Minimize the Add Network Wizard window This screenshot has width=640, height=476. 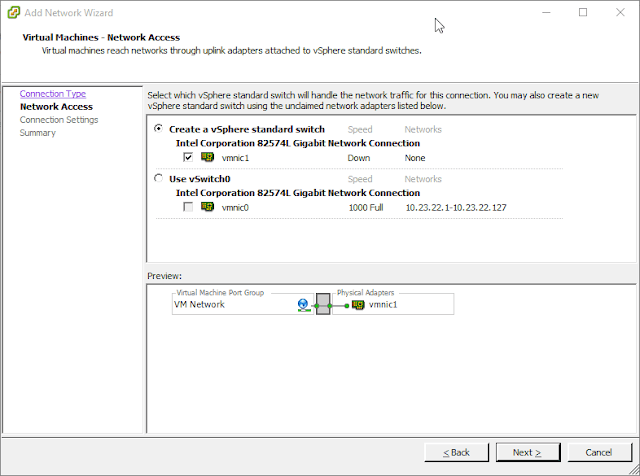pyautogui.click(x=546, y=12)
